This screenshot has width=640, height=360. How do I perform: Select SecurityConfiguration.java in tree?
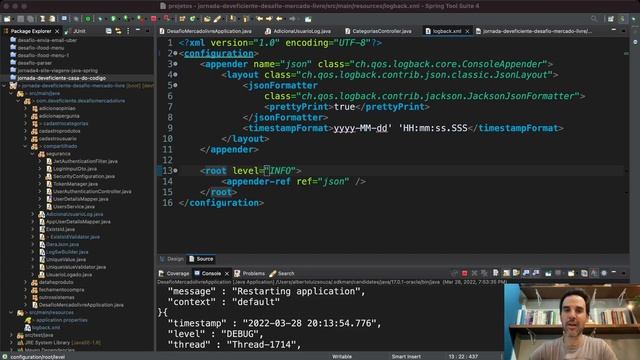click(x=84, y=176)
